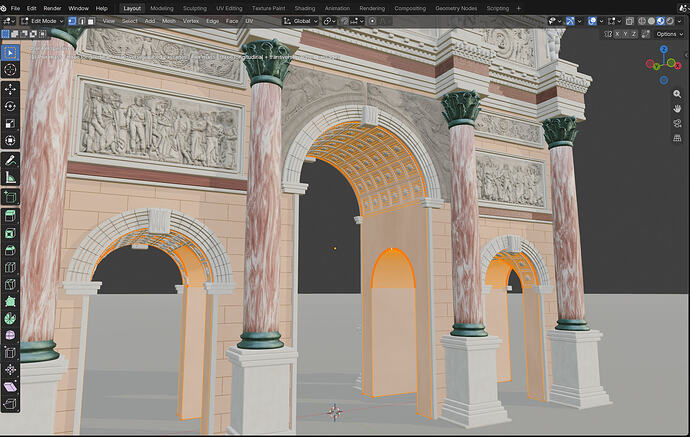The image size is (690, 437).
Task: Open the Vertex header menu
Action: click(191, 21)
